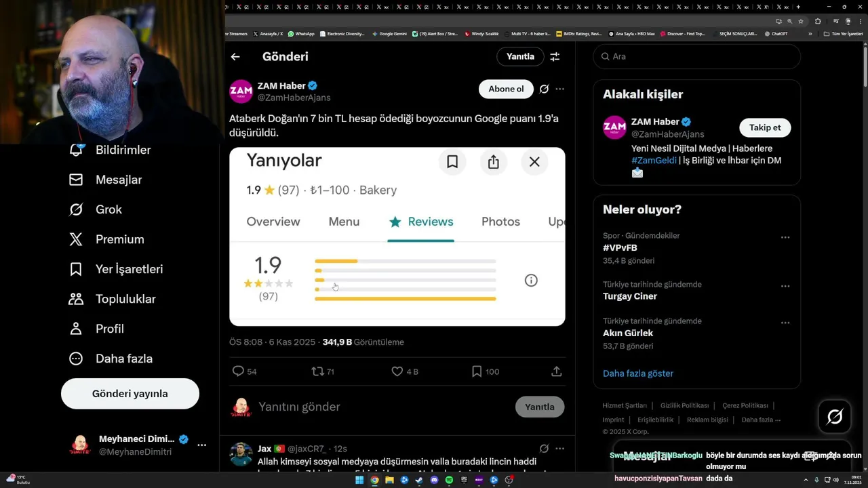Click the Yanıtla button beside reply field
Image resolution: width=868 pixels, height=488 pixels.
[x=540, y=407]
